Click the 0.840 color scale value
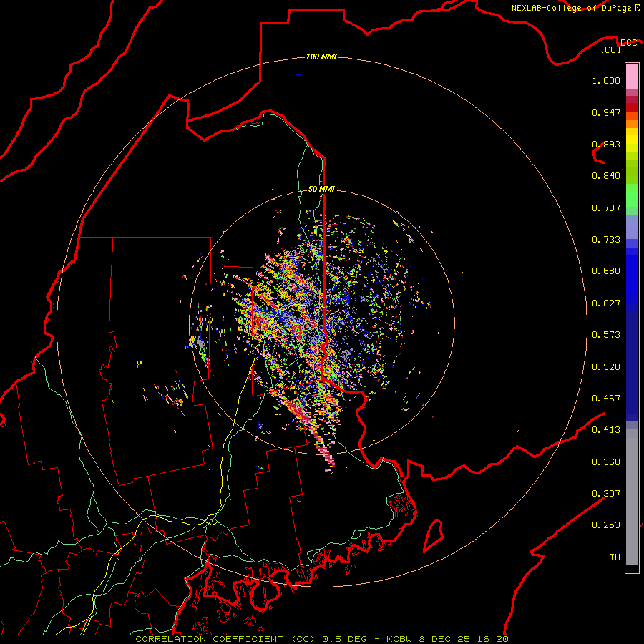 point(606,176)
